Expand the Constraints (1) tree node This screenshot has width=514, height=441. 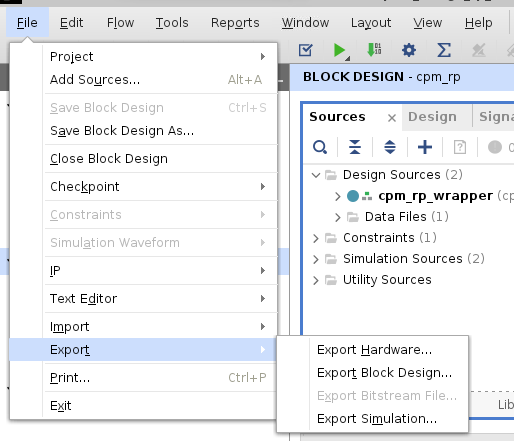click(x=316, y=238)
